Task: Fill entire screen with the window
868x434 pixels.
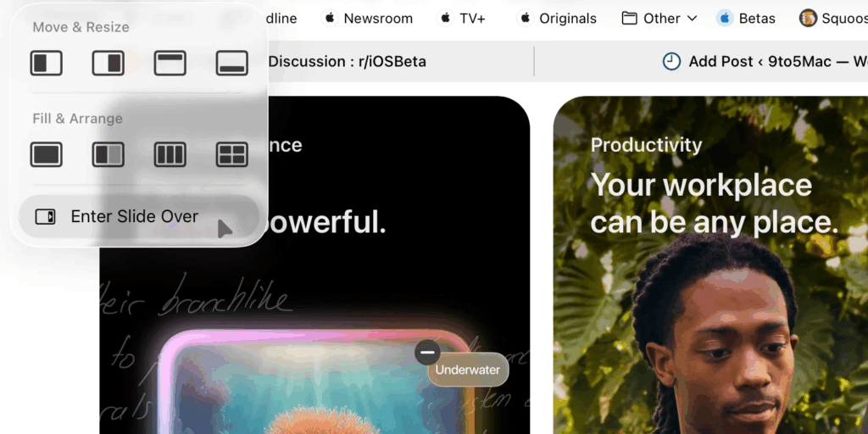Action: pos(47,154)
